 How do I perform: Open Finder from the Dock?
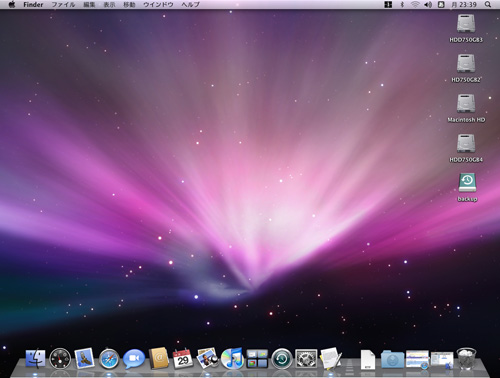point(35,359)
